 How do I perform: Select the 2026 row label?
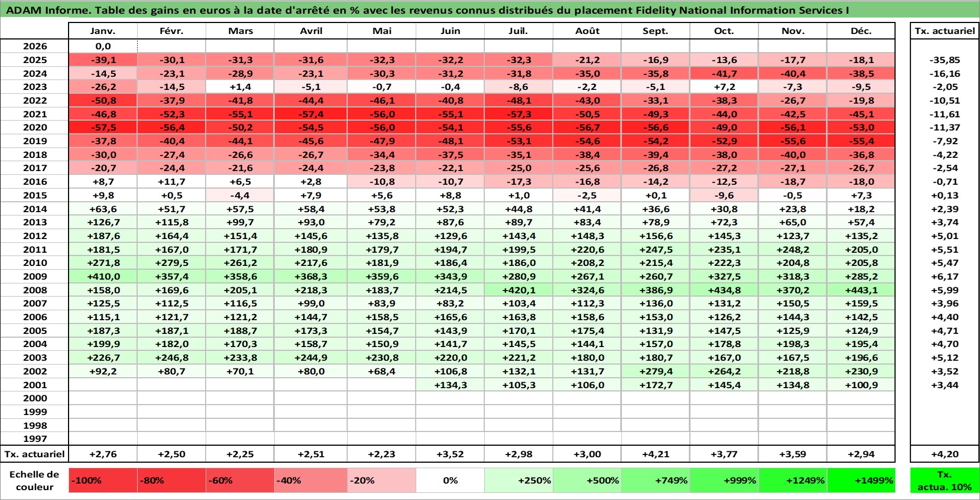pos(35,46)
